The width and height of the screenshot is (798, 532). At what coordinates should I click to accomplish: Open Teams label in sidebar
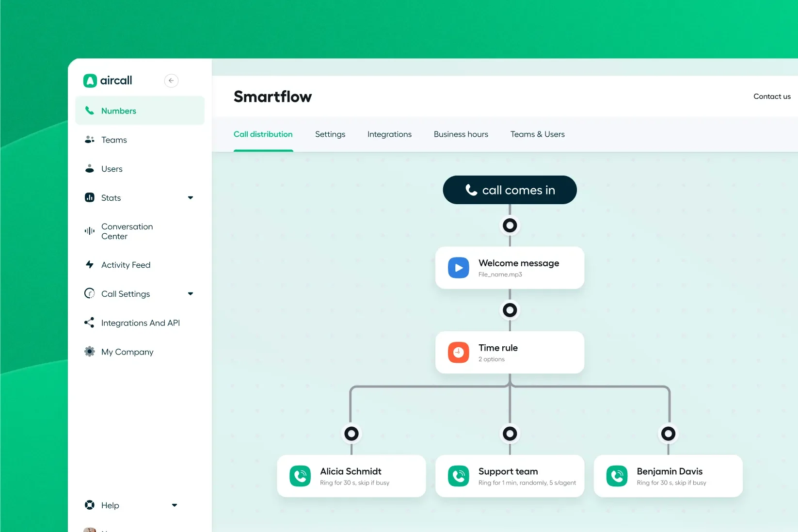coord(114,140)
